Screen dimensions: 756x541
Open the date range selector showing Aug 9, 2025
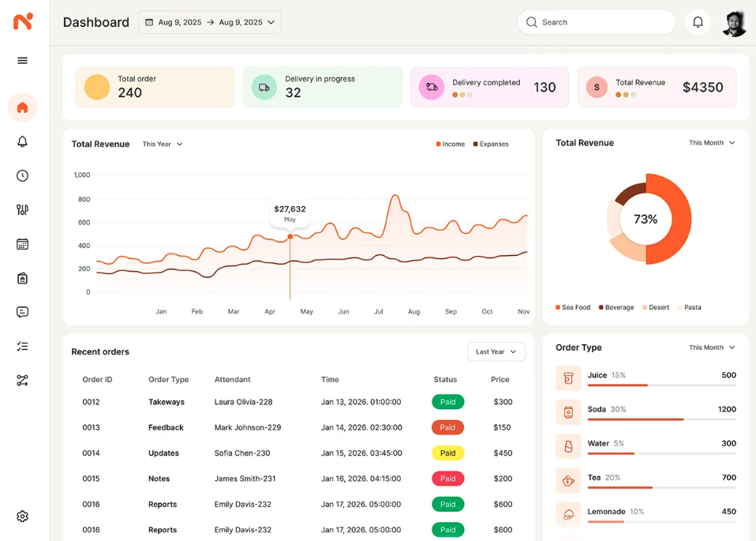[x=210, y=22]
